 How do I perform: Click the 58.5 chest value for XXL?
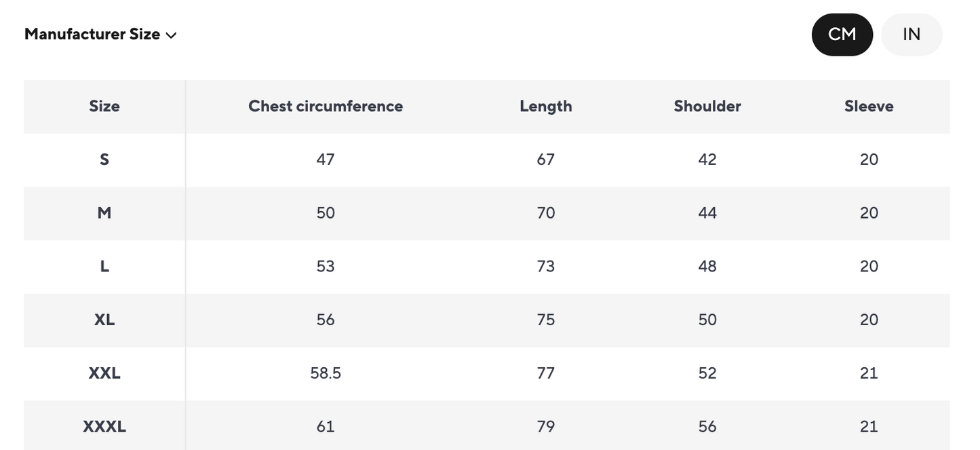click(x=326, y=373)
